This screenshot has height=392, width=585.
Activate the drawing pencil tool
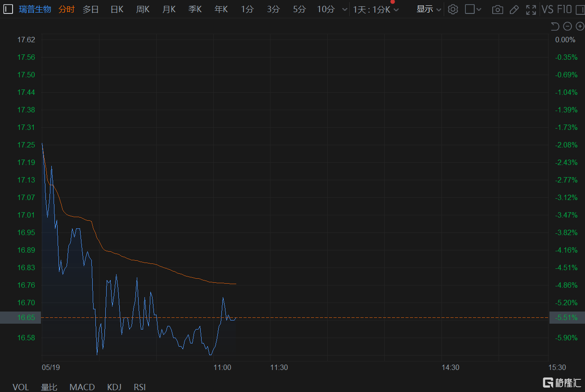514,9
